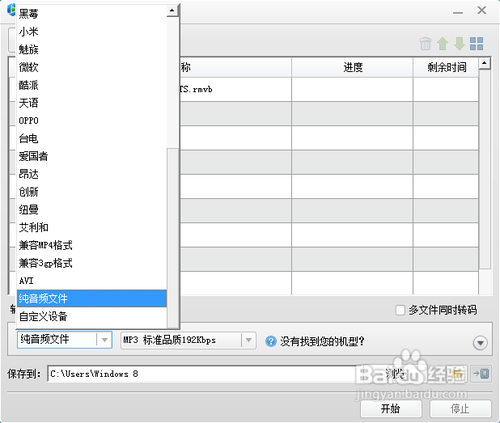Click the save path input field
The width and height of the screenshot is (500, 423).
point(202,374)
